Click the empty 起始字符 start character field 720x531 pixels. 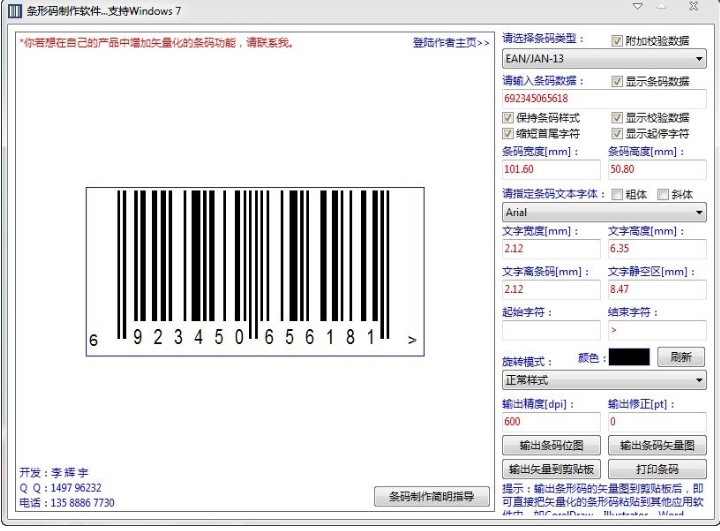(551, 330)
